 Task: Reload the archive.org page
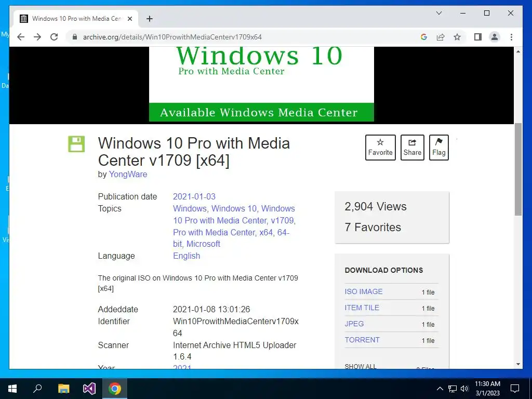click(x=54, y=37)
